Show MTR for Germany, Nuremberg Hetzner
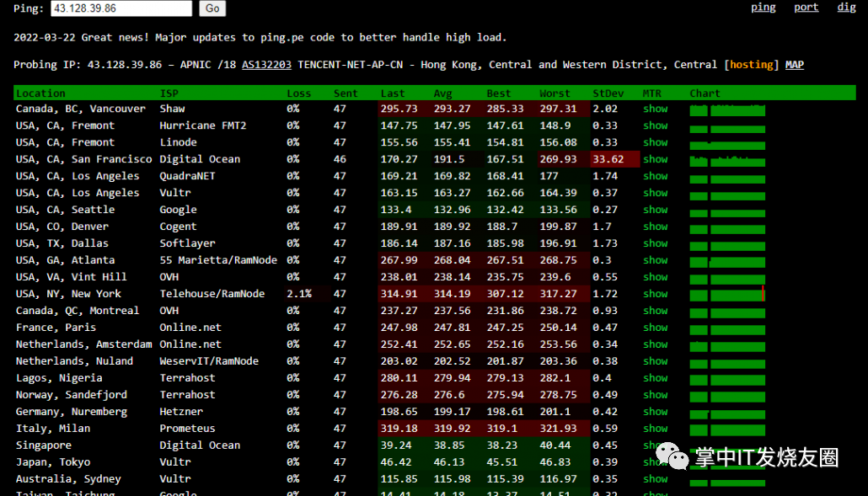 point(655,412)
